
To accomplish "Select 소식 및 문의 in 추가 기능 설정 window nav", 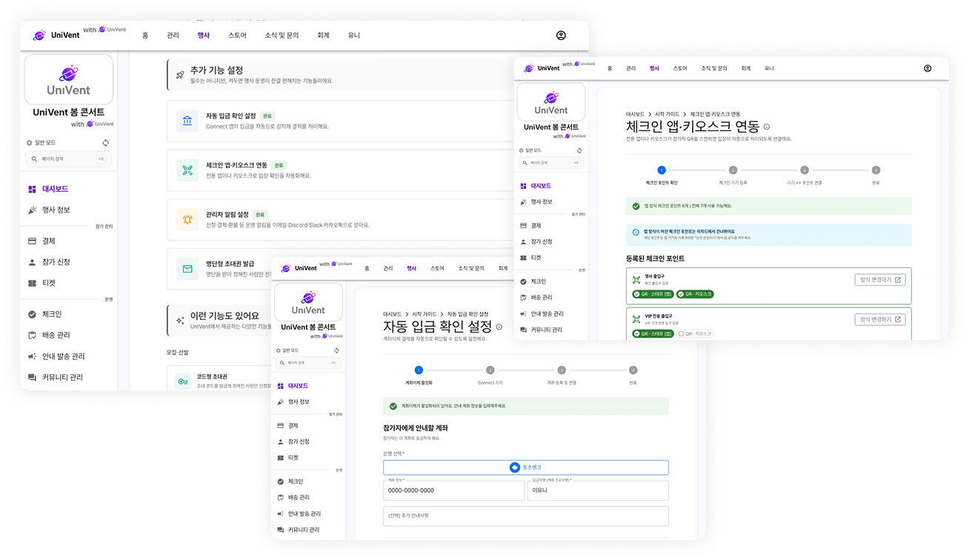I will pyautogui.click(x=282, y=36).
